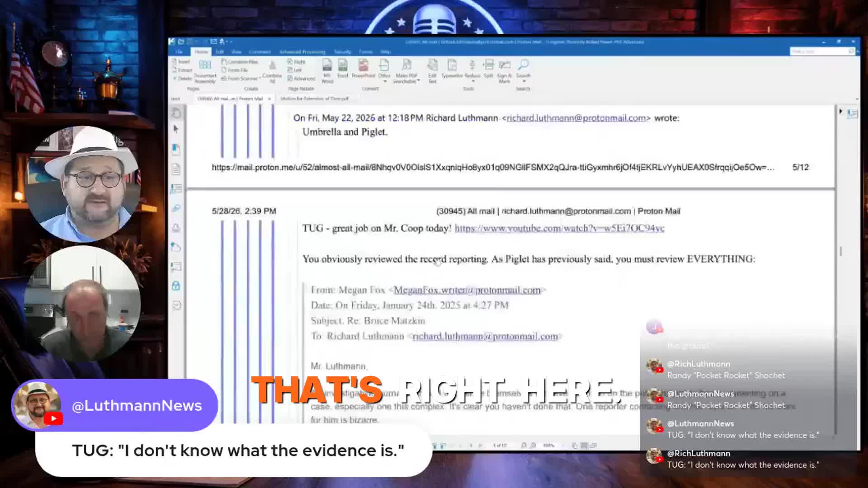The height and width of the screenshot is (488, 868).
Task: Click the page number field in status bar
Action: click(499, 446)
